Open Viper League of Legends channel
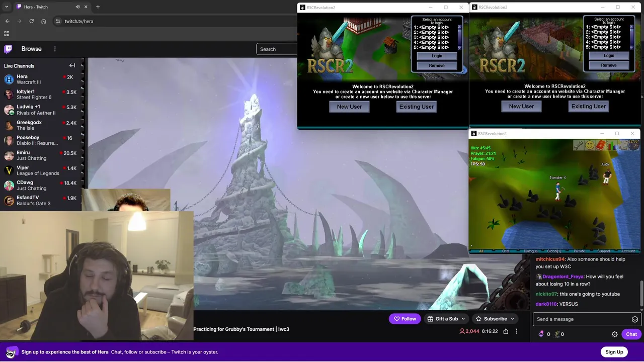644x362 pixels. pos(41,170)
